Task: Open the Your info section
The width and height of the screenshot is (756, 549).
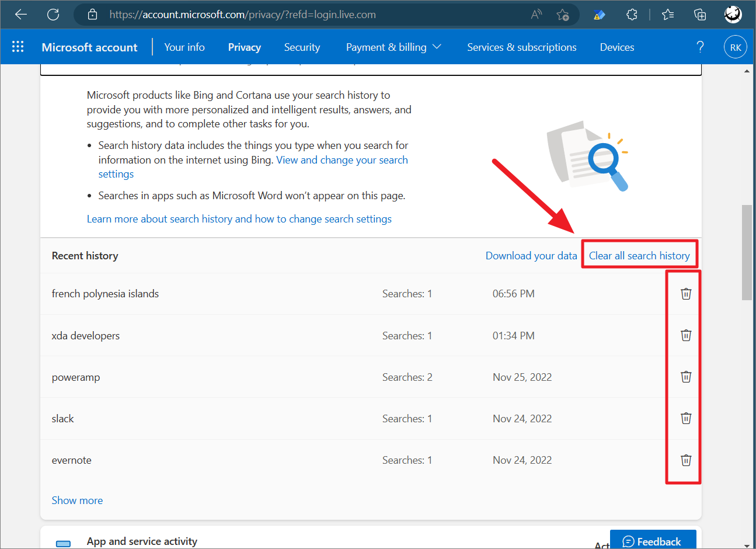Action: pyautogui.click(x=184, y=47)
